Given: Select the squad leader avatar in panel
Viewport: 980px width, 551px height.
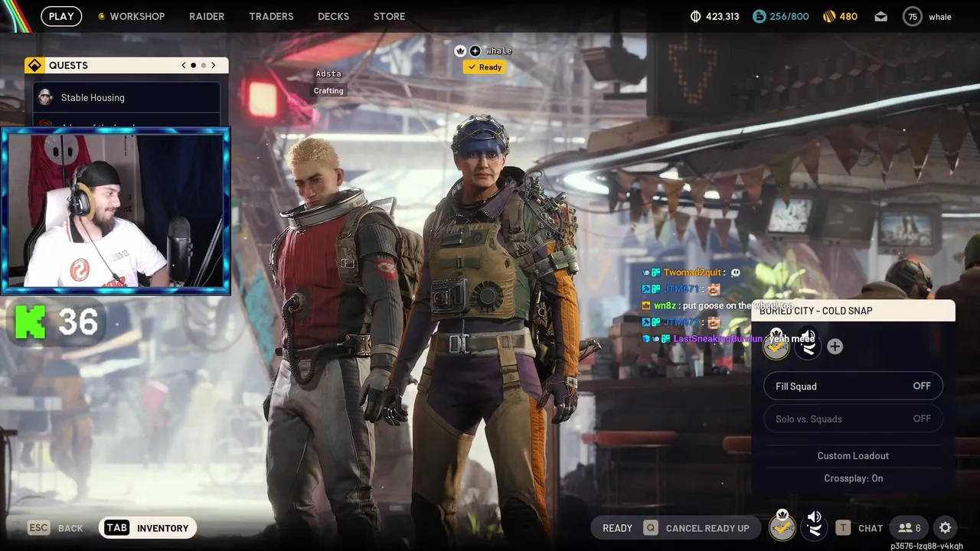Looking at the screenshot, I should (x=776, y=346).
